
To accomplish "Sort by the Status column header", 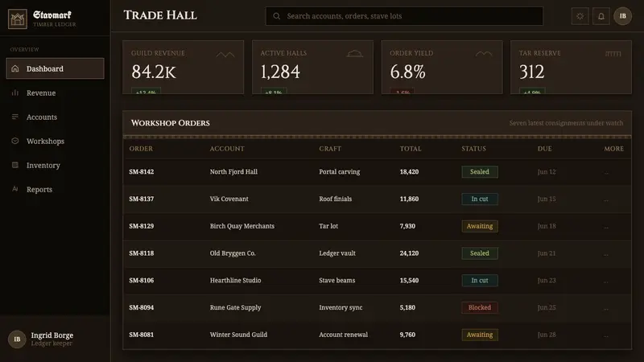I will (473, 149).
